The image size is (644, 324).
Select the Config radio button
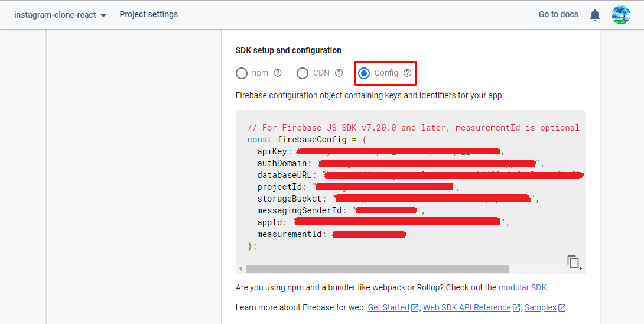[364, 73]
